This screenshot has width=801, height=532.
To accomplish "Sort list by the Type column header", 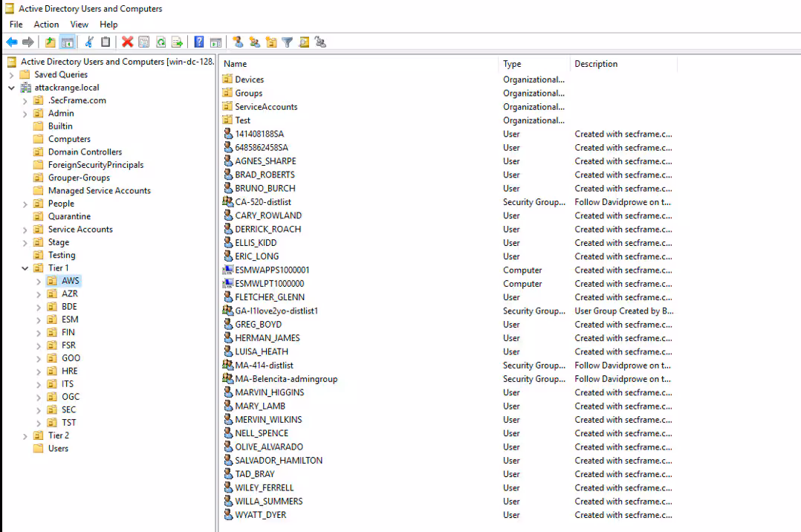I will click(534, 64).
